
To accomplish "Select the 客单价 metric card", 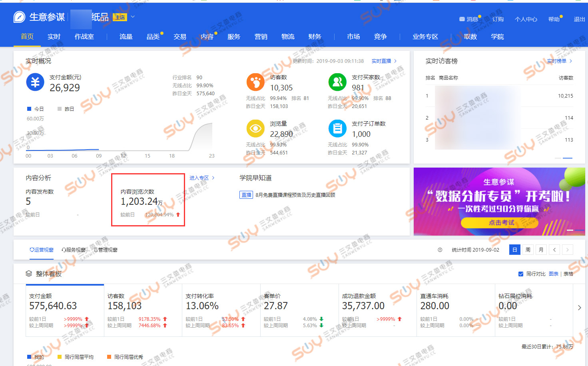I will pyautogui.click(x=299, y=310).
